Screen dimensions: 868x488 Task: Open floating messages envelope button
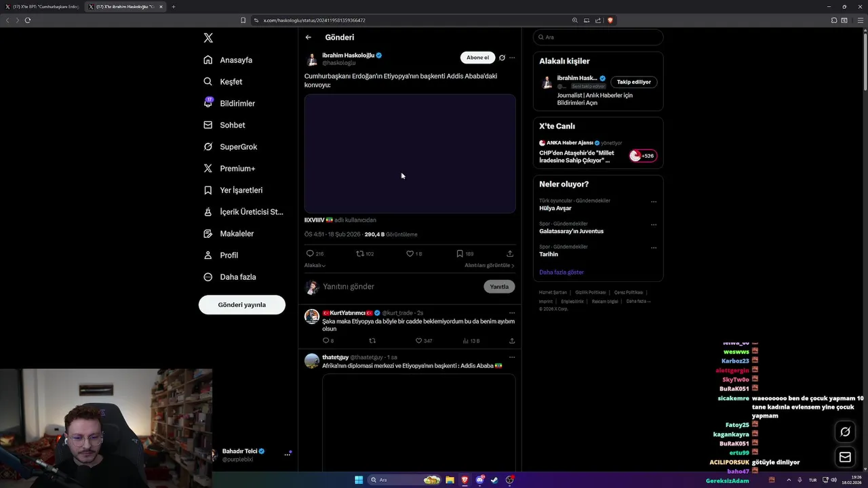845,457
